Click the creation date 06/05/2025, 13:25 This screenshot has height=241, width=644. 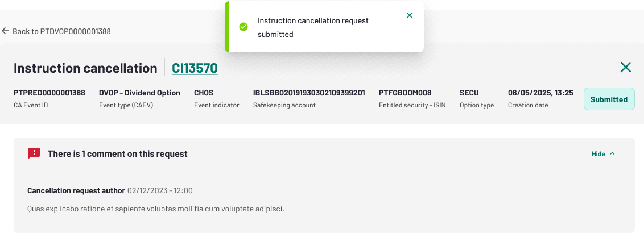tap(540, 93)
